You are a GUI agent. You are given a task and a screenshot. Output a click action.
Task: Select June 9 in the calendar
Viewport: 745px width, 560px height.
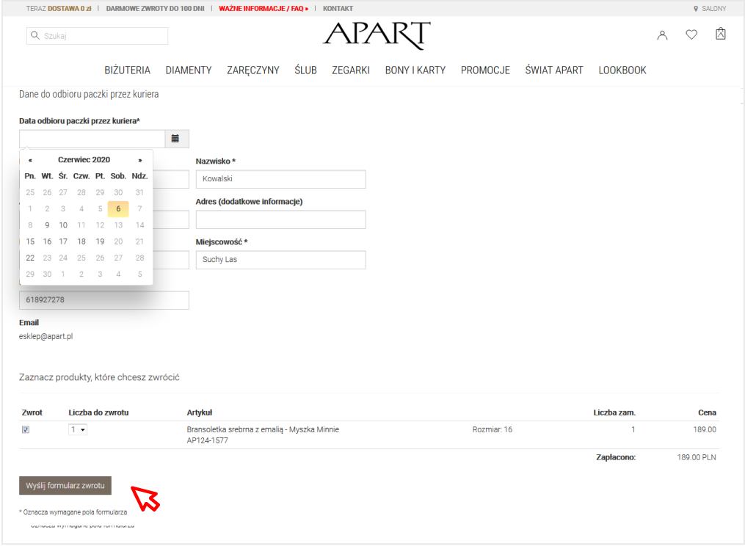pyautogui.click(x=47, y=225)
